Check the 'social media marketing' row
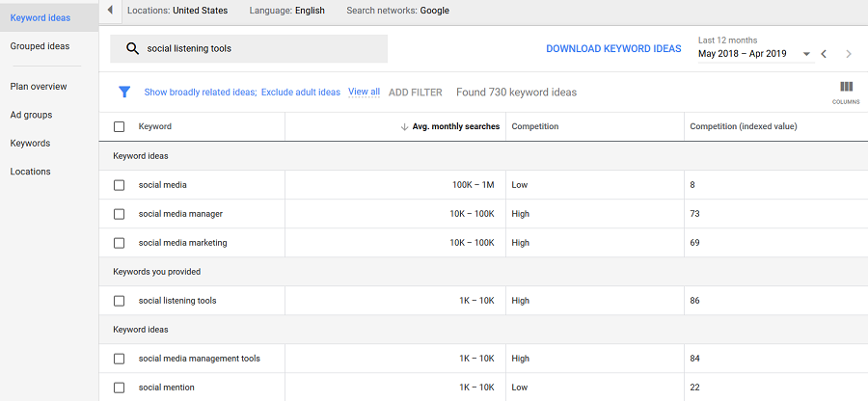Screen dimensions: 868x401 (x=119, y=243)
